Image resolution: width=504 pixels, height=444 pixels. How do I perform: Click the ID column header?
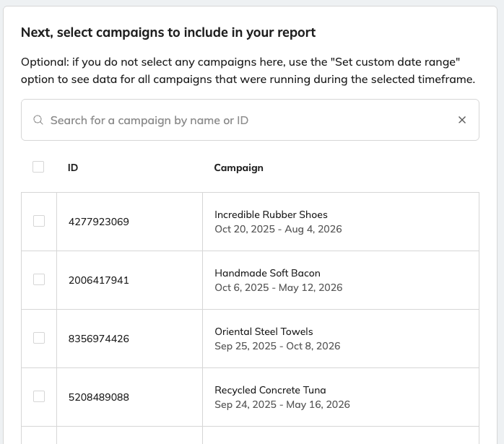[73, 167]
